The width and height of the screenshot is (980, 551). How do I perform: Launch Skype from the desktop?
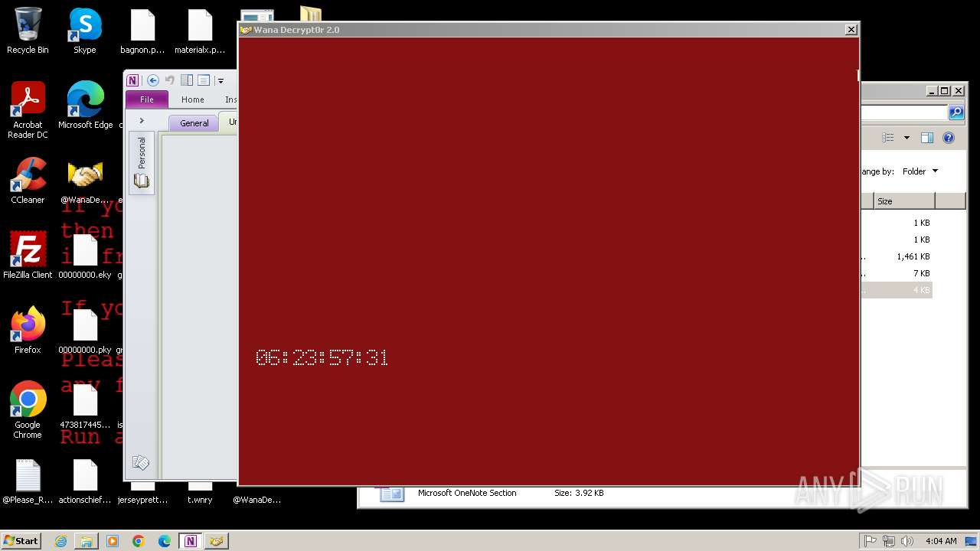click(85, 31)
